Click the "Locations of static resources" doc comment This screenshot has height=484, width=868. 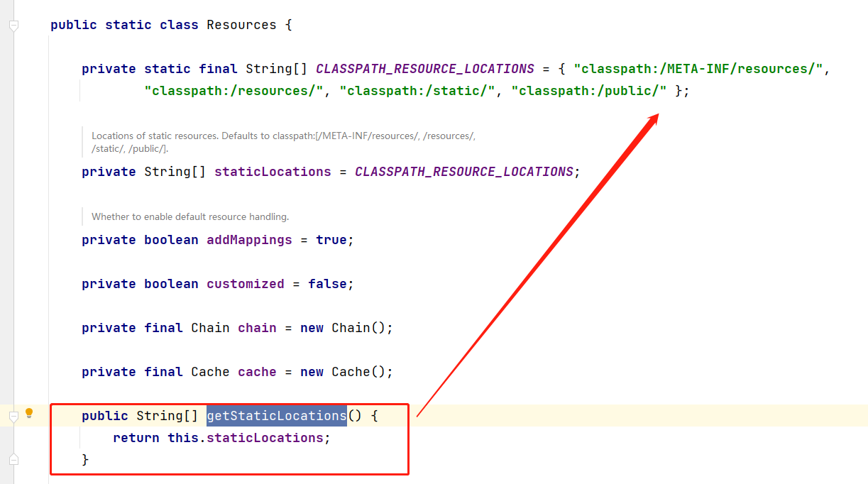283,142
